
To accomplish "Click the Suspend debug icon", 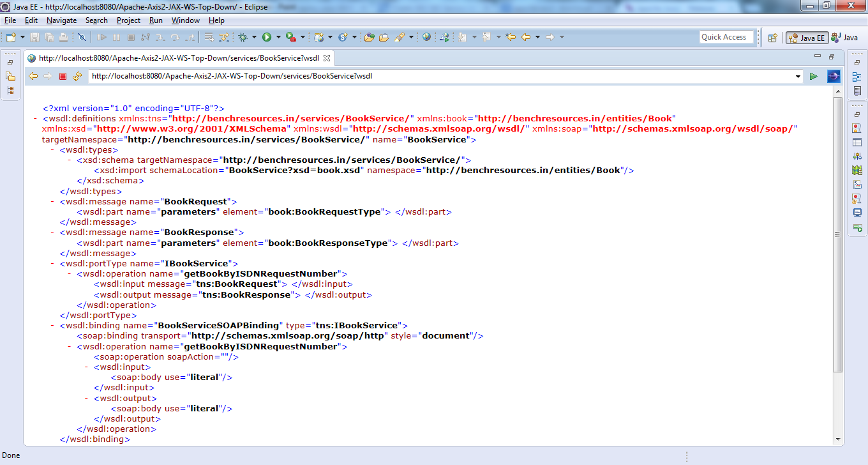I will point(116,37).
